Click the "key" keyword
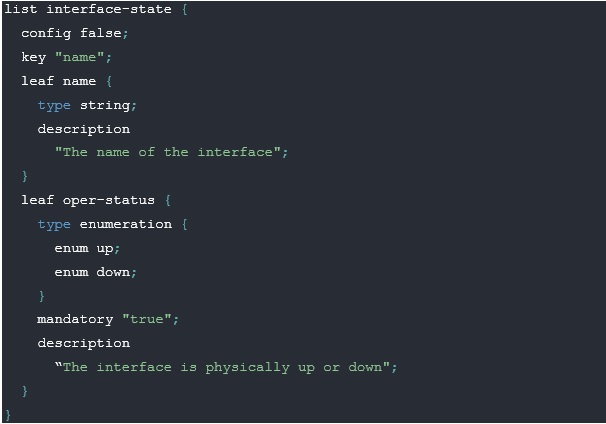The height and width of the screenshot is (424, 606). tap(34, 57)
